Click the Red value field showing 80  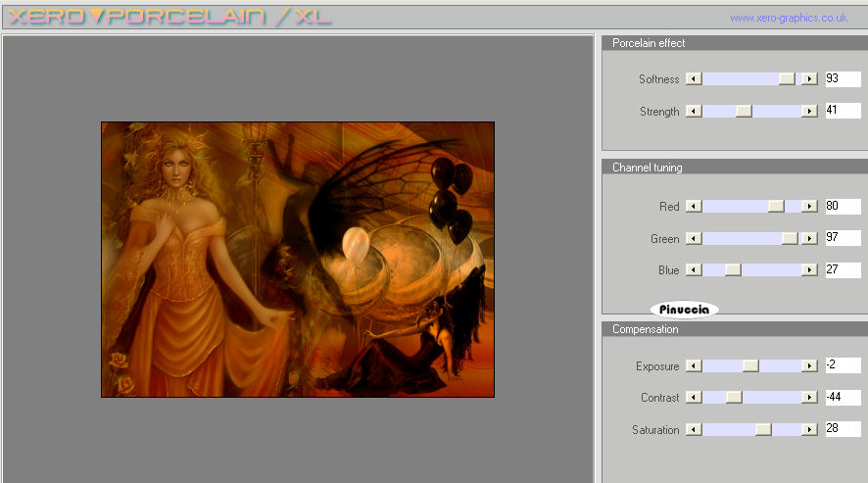[x=844, y=206]
